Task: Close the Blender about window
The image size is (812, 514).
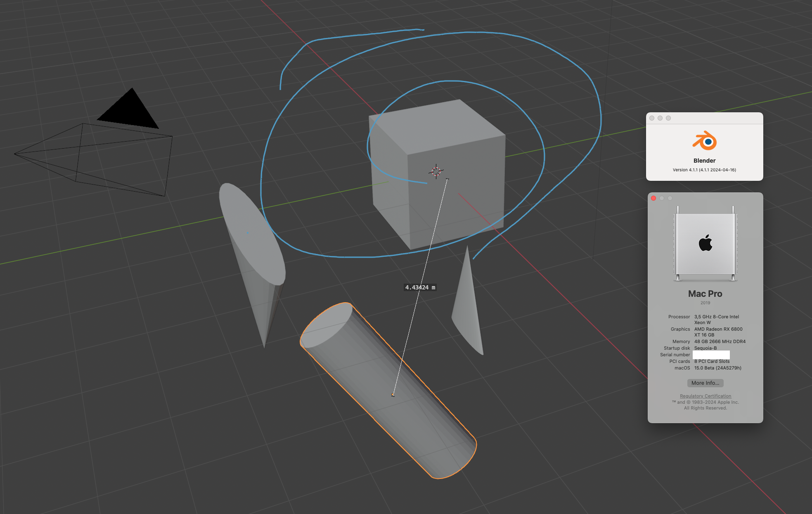Action: pos(652,118)
